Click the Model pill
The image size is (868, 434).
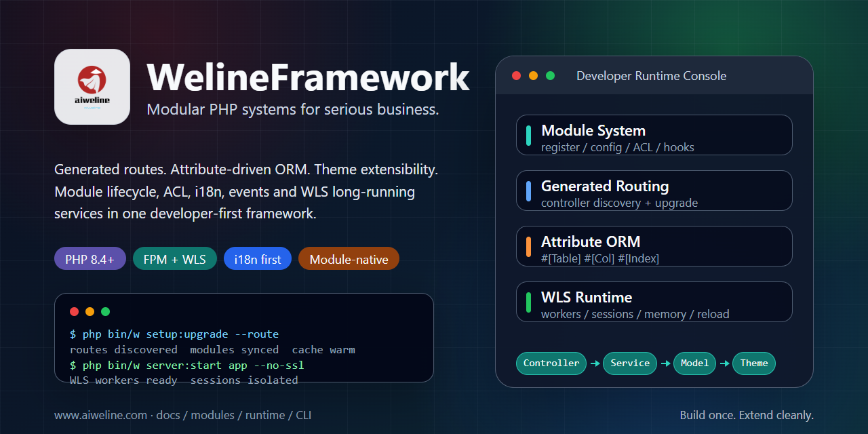[695, 363]
